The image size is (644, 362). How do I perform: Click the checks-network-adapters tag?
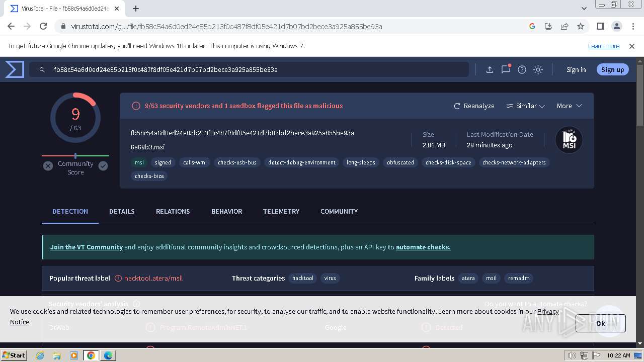click(514, 162)
